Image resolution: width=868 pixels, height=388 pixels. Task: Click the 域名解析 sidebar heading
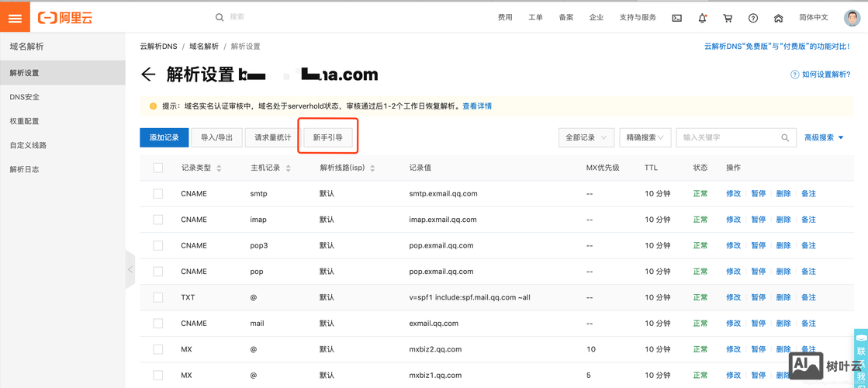pyautogui.click(x=26, y=47)
